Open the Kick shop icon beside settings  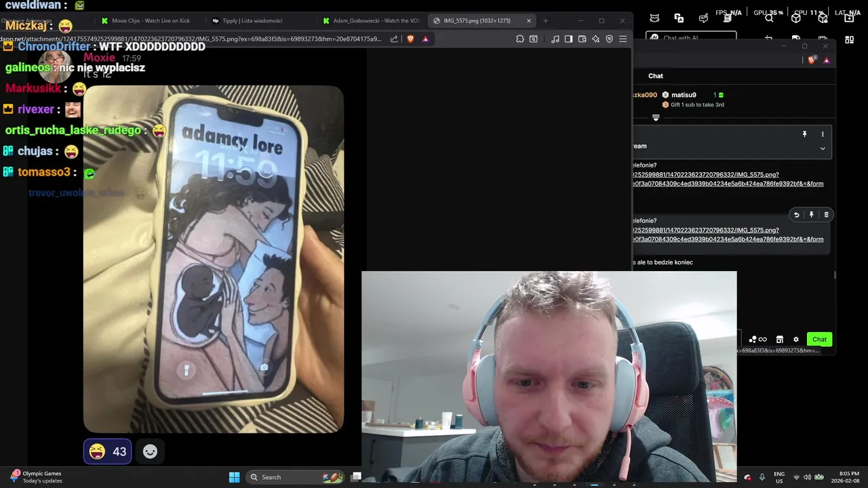coord(780,340)
